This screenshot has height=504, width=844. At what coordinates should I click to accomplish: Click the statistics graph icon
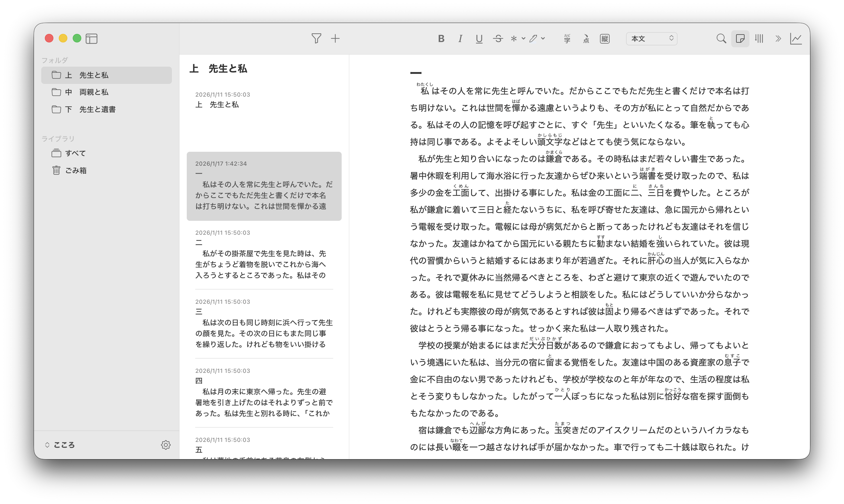coord(796,39)
